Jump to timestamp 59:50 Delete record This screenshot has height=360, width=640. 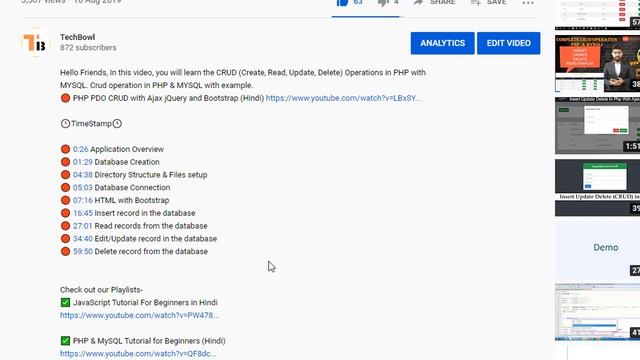[x=82, y=251]
